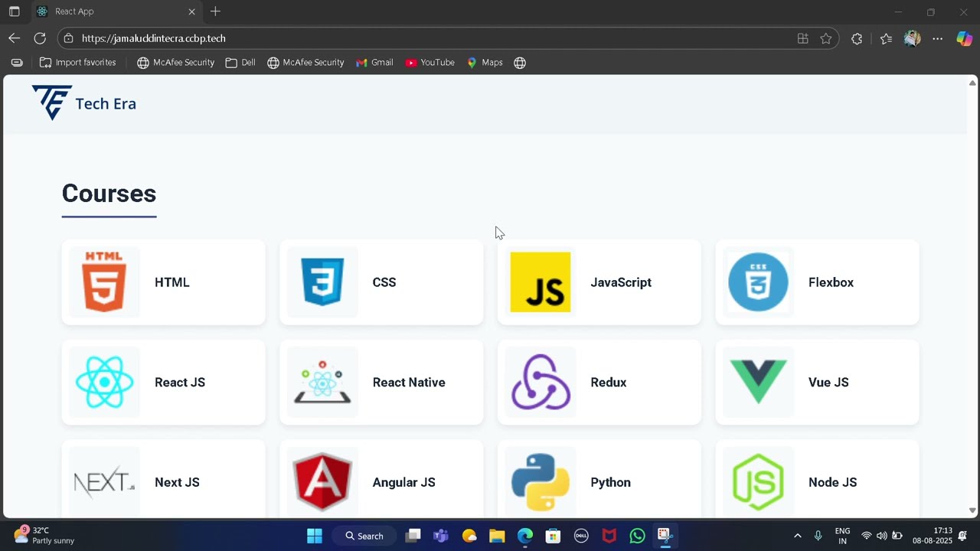Viewport: 980px width, 551px height.
Task: Open Microsoft Edge from taskbar
Action: tap(525, 536)
